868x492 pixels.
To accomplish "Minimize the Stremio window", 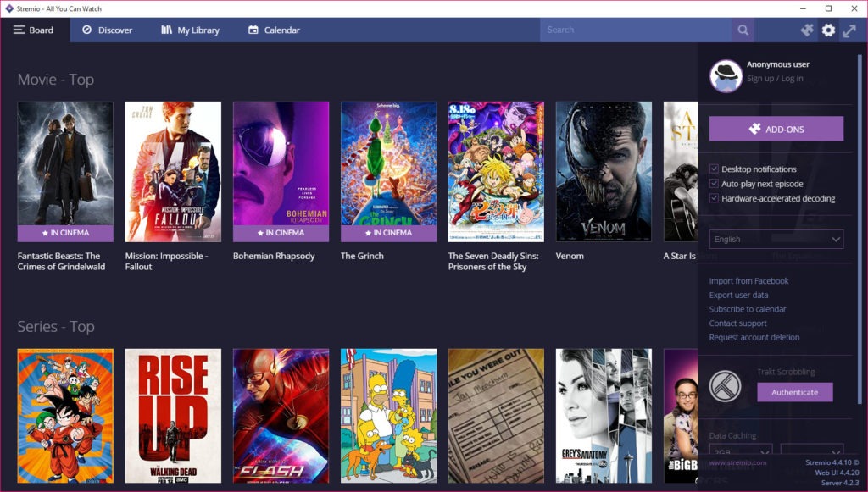I will [x=804, y=8].
